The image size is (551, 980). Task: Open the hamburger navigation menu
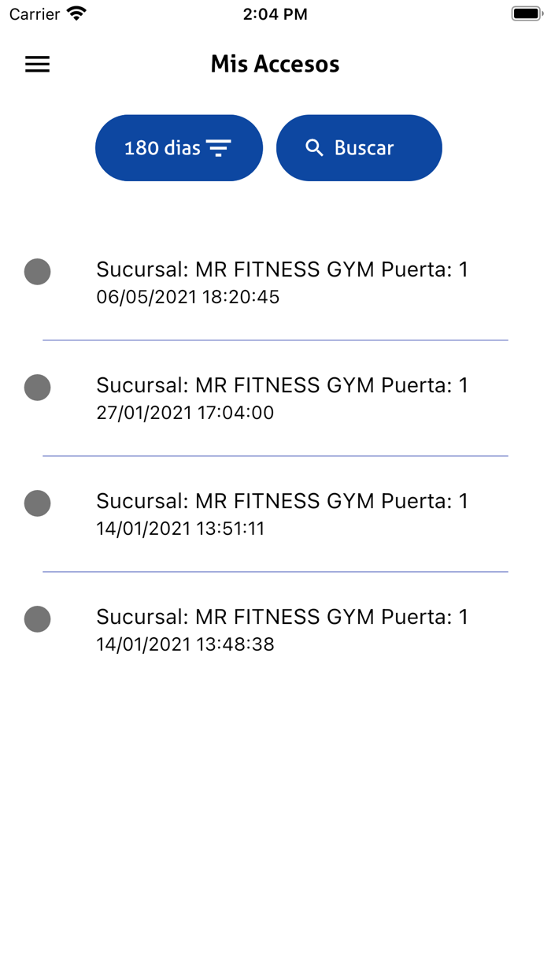tap(37, 65)
